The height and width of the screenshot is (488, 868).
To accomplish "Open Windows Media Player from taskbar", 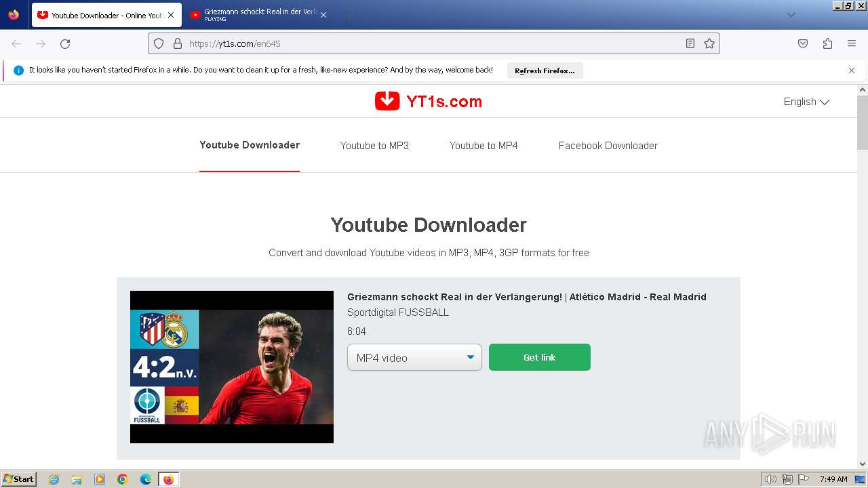I will [100, 479].
